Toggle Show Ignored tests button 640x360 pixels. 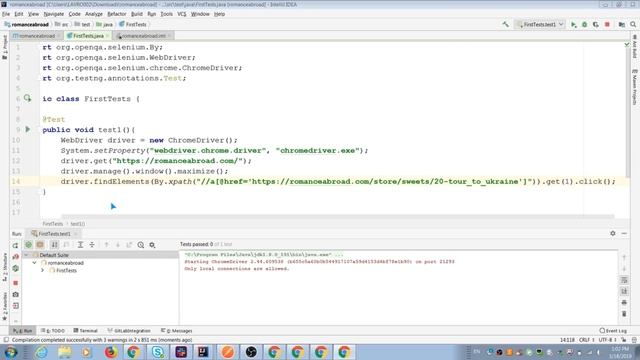[40, 245]
